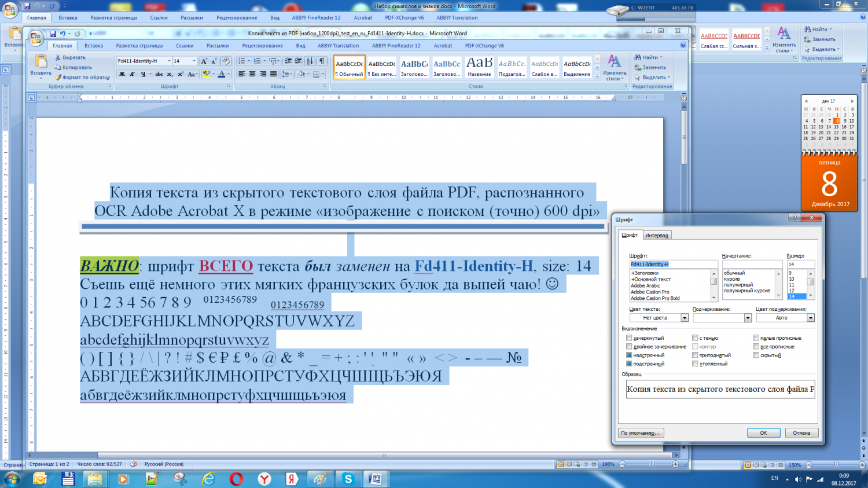Viewport: 868px width, 488px height.
Task: Click the help icon in the front Word window
Action: (x=683, y=45)
